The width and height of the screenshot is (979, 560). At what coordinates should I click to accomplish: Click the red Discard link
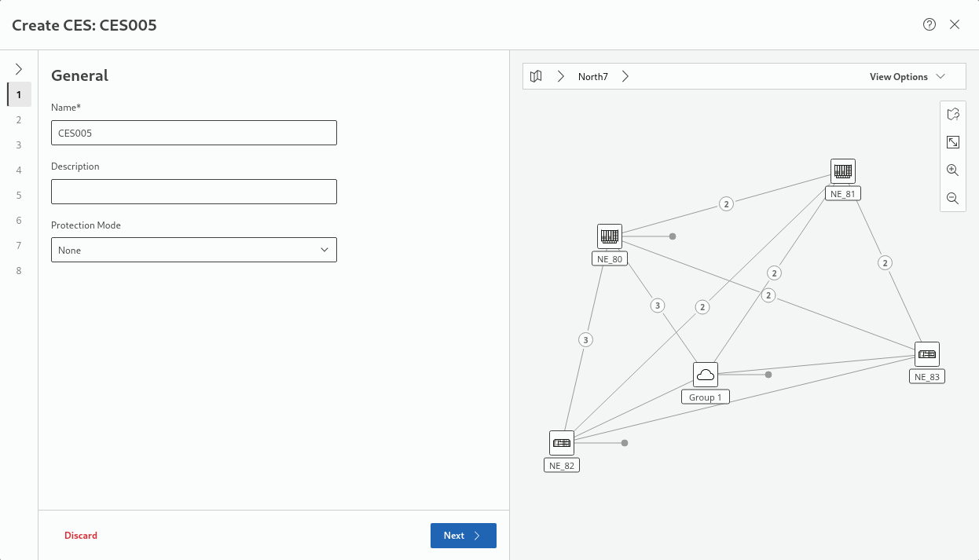[81, 536]
